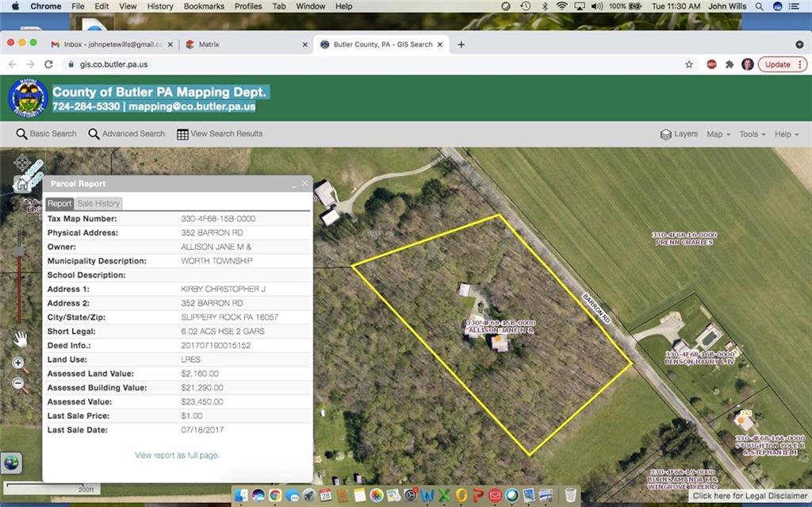Expand the Map dropdown menu
Screen dimensions: 812x507
(x=718, y=134)
